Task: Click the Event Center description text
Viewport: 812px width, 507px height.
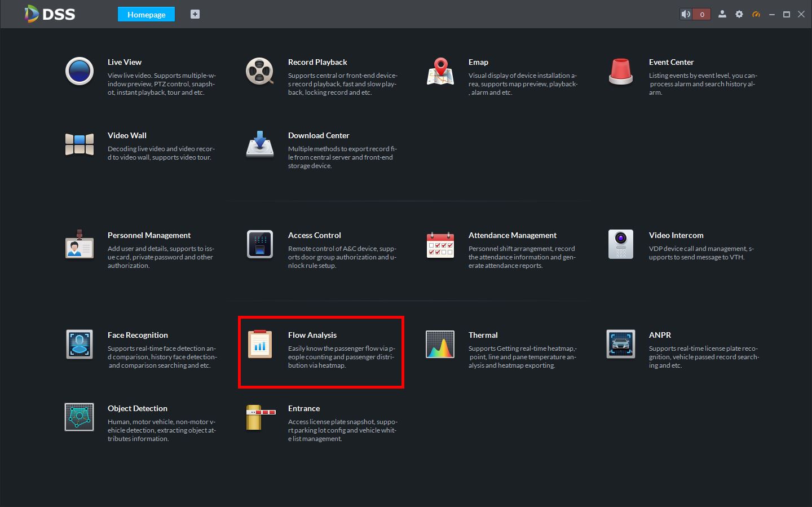Action: [703, 84]
